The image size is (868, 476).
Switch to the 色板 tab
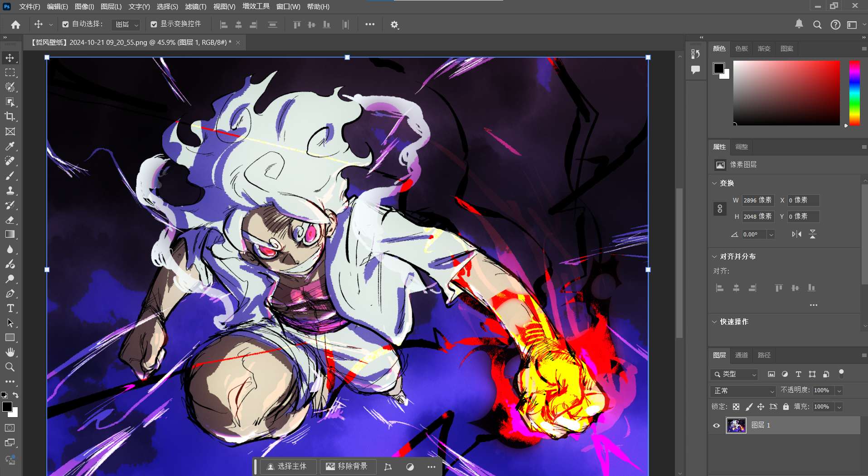742,48
